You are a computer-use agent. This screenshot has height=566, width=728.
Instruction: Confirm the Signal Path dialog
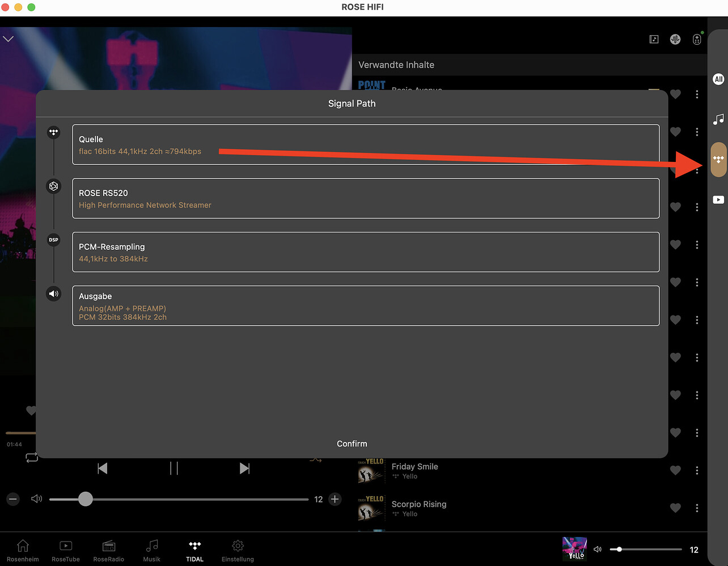[x=352, y=444]
